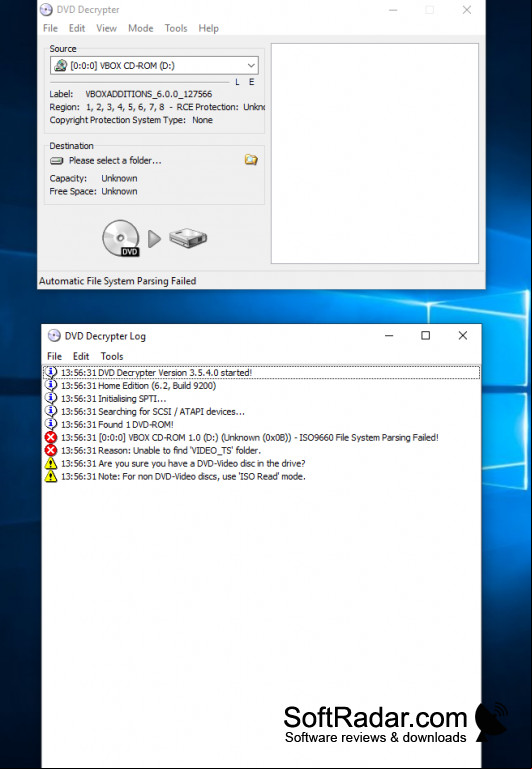Click the DVD Decrypter title bar disc icon

pyautogui.click(x=46, y=10)
